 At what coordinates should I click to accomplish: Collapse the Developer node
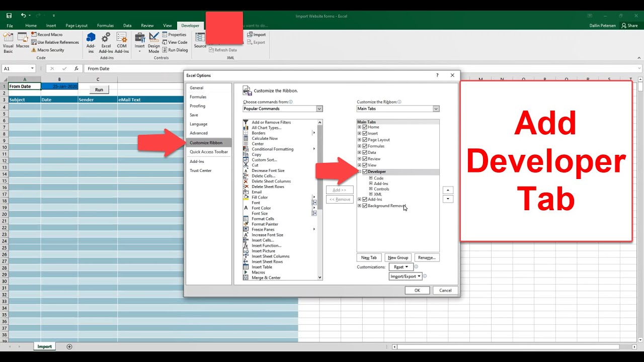point(359,171)
